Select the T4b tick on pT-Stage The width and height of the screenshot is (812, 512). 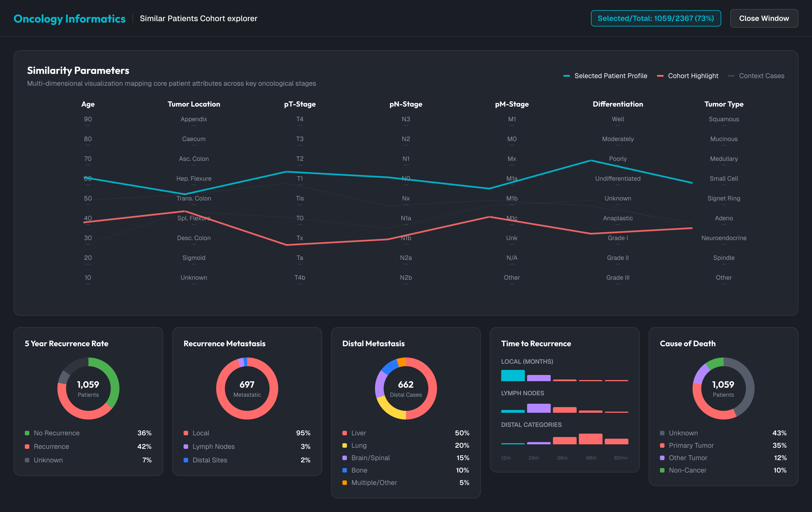(300, 278)
